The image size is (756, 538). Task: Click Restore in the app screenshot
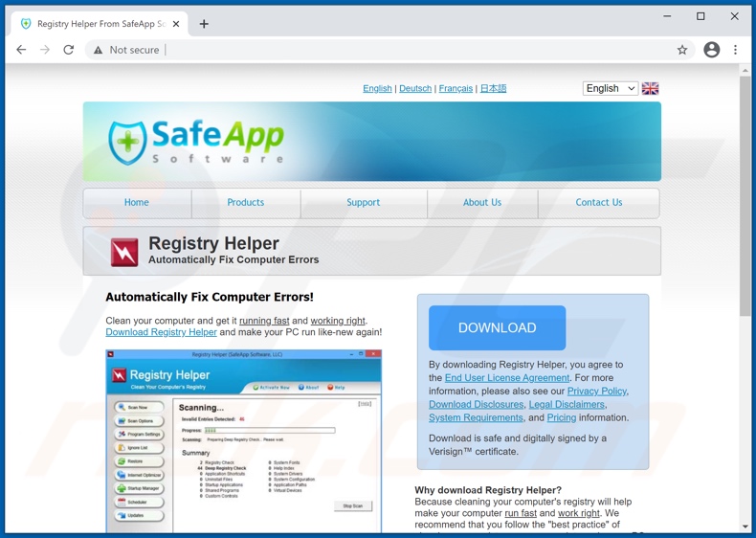[139, 461]
